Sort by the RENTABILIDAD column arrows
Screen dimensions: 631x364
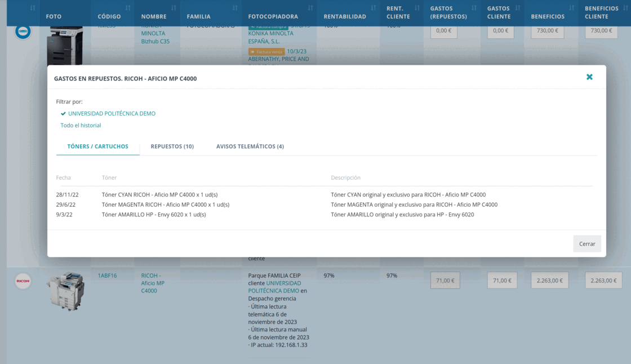click(374, 8)
